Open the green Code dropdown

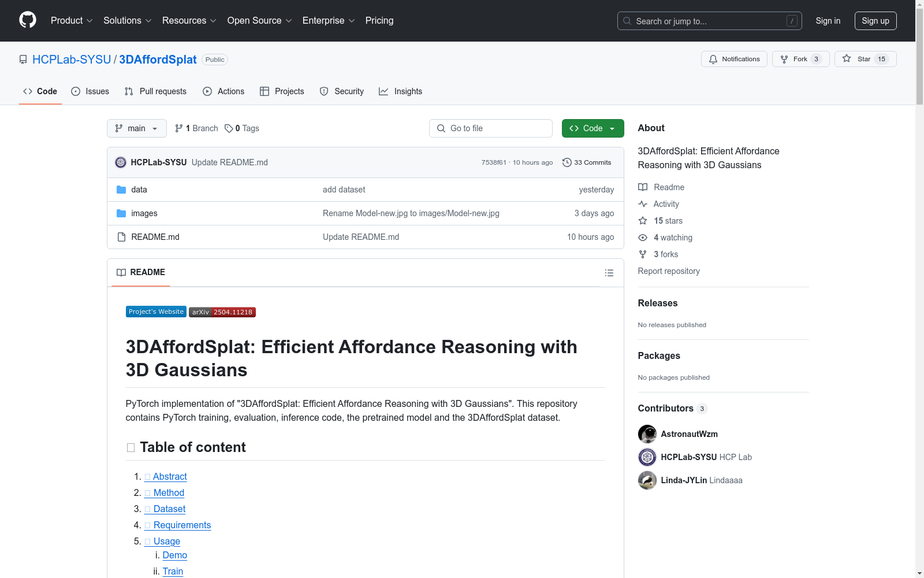[593, 128]
